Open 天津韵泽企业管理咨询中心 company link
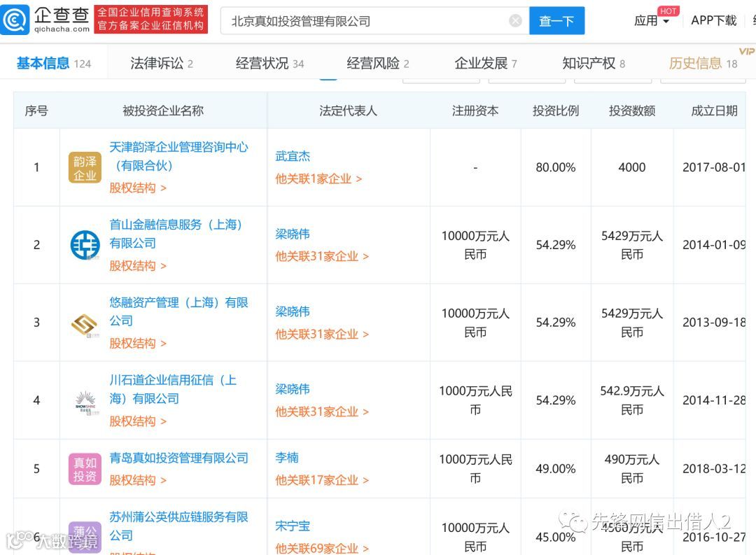This screenshot has height=555, width=756. pos(179,156)
